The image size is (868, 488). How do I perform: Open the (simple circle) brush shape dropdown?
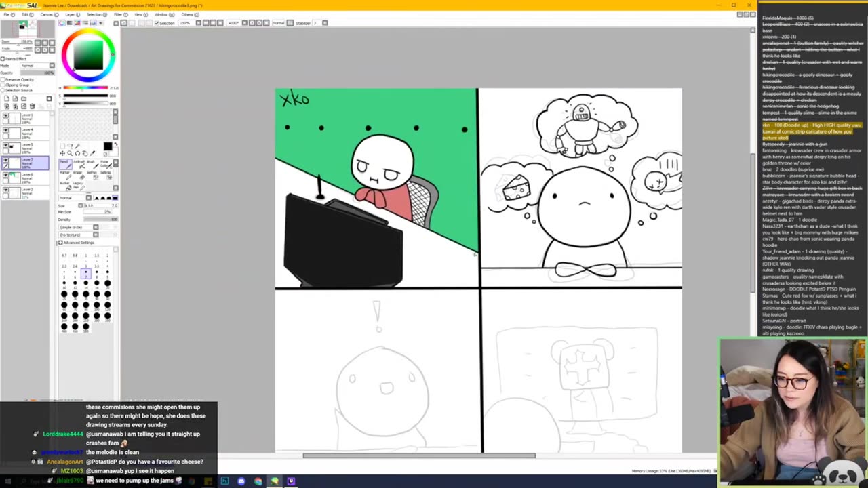click(96, 227)
